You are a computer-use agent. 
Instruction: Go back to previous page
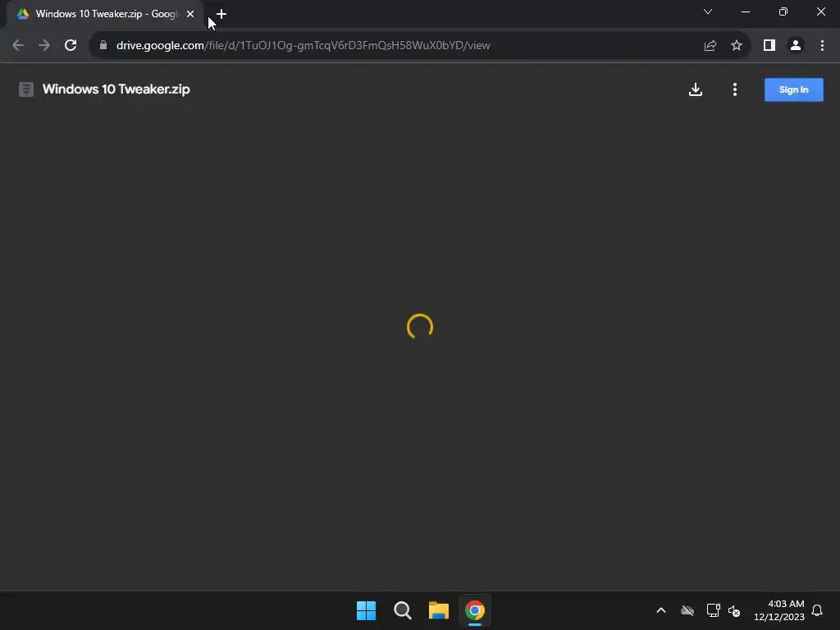18,46
